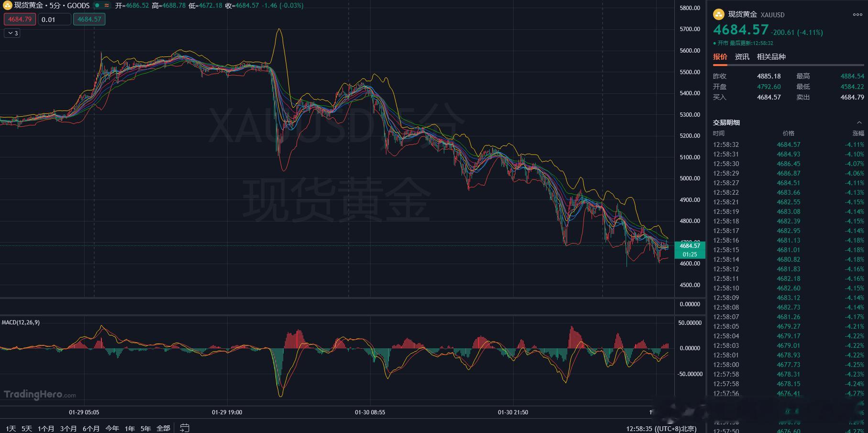
Task: Open the go-to-date calendar icon in bottom toolbar
Action: [x=184, y=427]
